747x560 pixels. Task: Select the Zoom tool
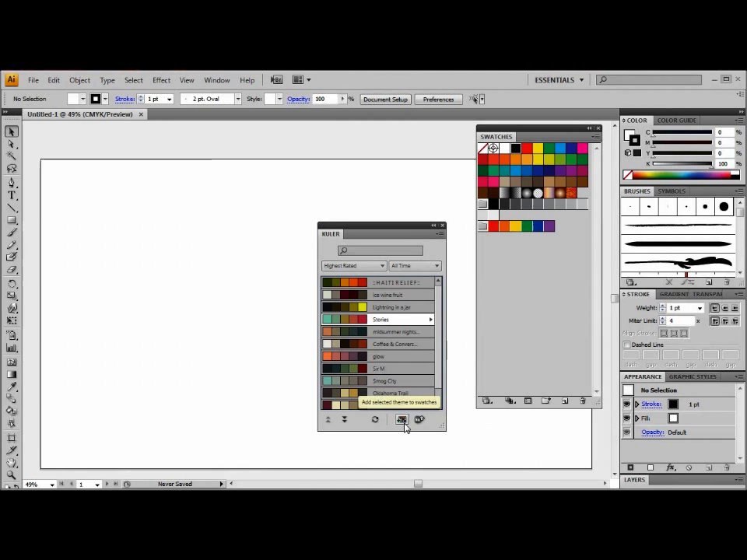click(12, 474)
